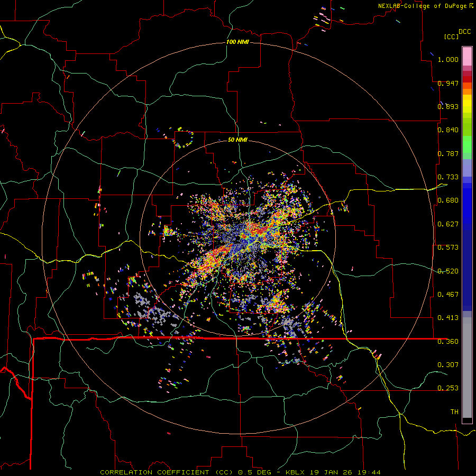Click the 0.680 scale value

tap(448, 200)
